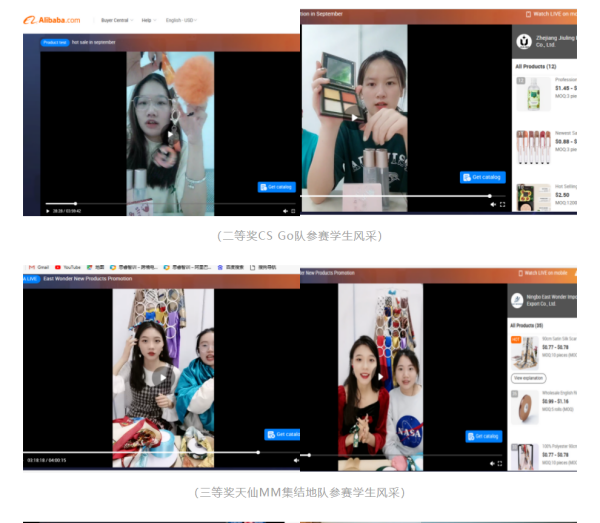Click 'East Wonder New Products Promotion' title
This screenshot has height=523, width=600.
[88, 279]
